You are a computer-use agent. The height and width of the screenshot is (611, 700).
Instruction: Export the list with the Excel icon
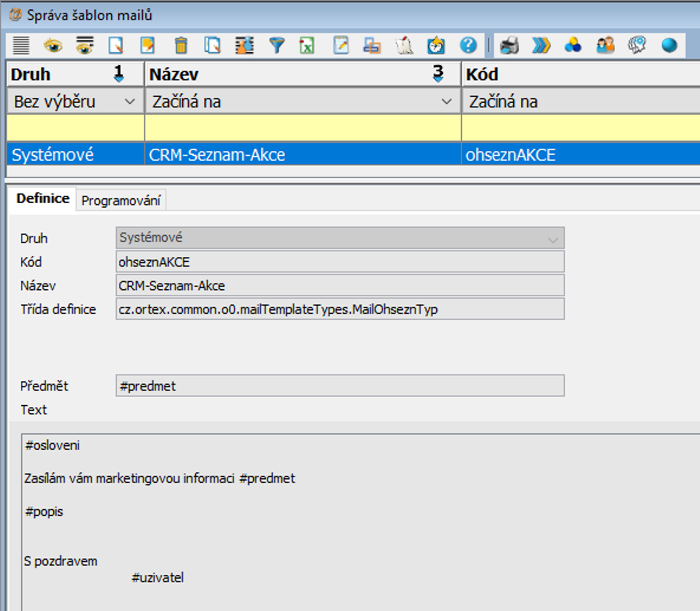pyautogui.click(x=307, y=46)
